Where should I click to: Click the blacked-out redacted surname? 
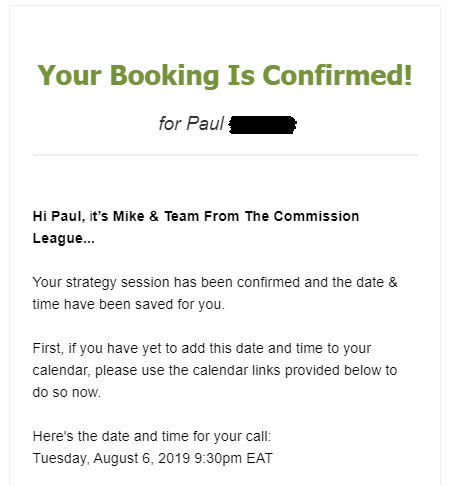coord(263,125)
